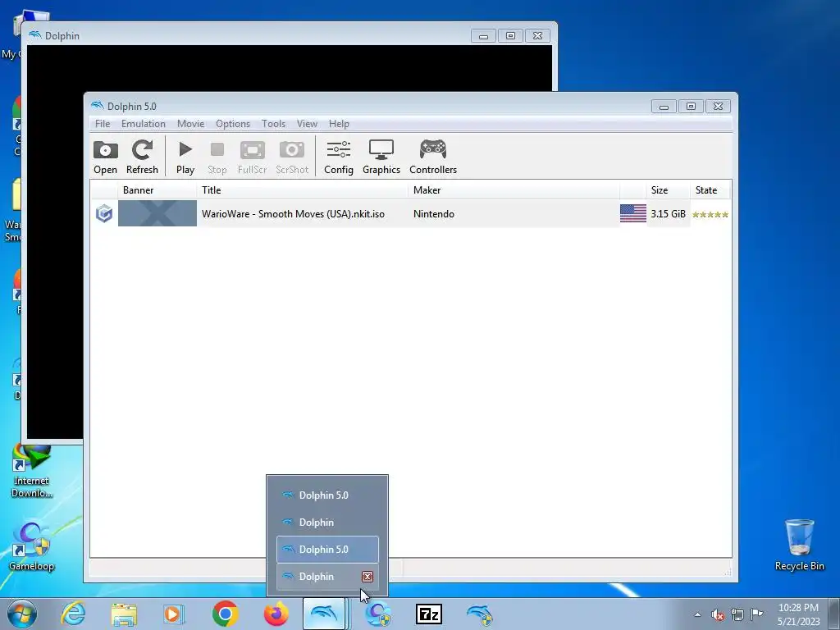Click the five-star state rating
Viewport: 840px width, 630px height.
coord(710,214)
